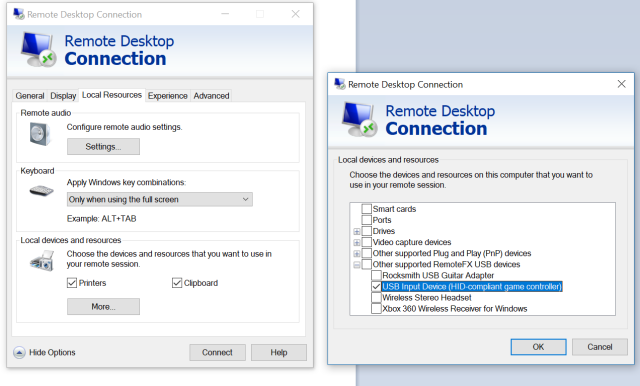640x386 pixels.
Task: Switch to the Display tab
Action: (63, 96)
